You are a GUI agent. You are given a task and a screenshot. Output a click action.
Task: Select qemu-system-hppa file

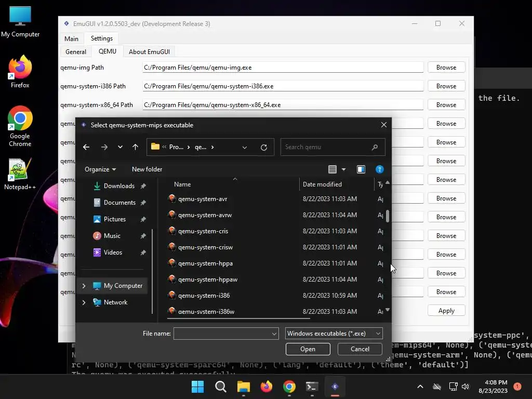click(x=205, y=263)
